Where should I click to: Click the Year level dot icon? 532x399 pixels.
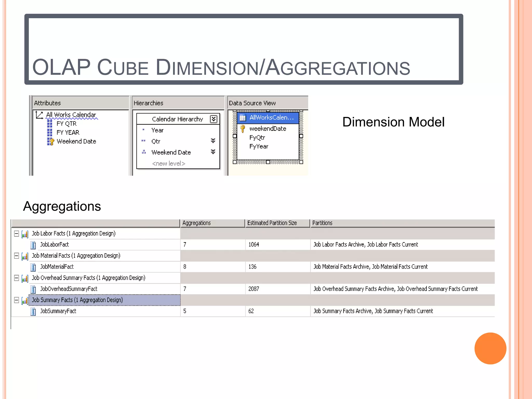(143, 129)
